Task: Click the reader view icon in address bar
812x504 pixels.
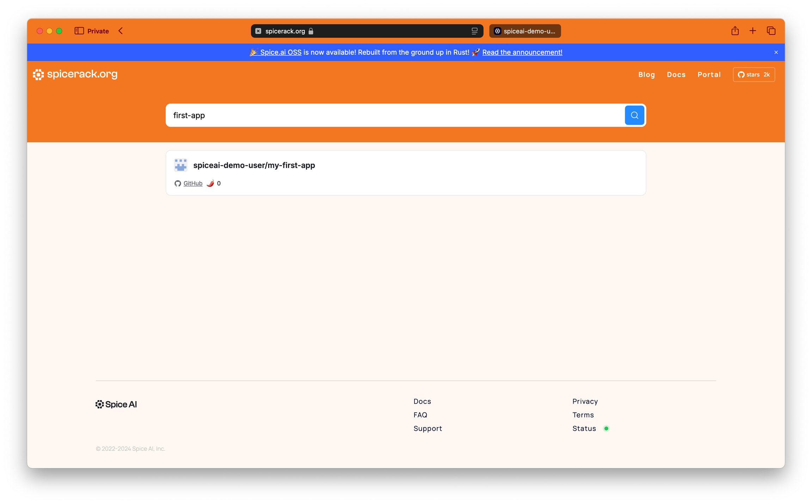Action: (474, 31)
